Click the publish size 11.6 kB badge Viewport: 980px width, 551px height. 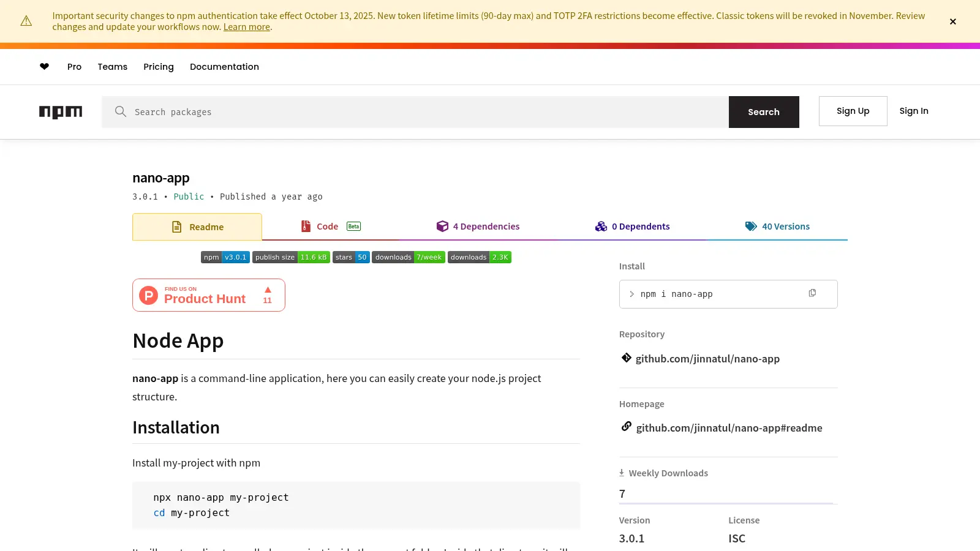(x=291, y=257)
